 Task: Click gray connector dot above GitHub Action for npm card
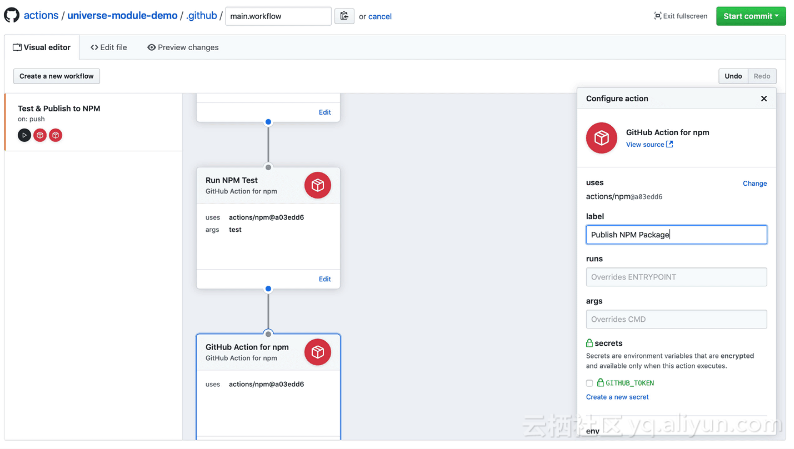(268, 334)
